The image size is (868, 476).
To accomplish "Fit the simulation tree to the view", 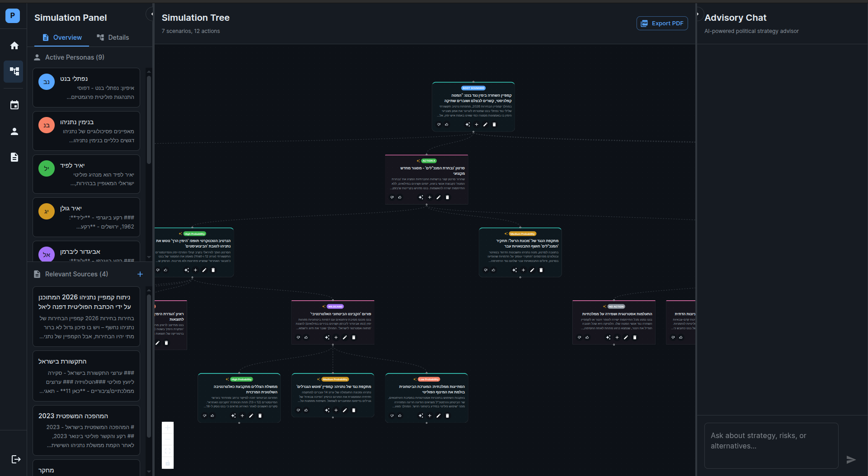I will (x=168, y=451).
